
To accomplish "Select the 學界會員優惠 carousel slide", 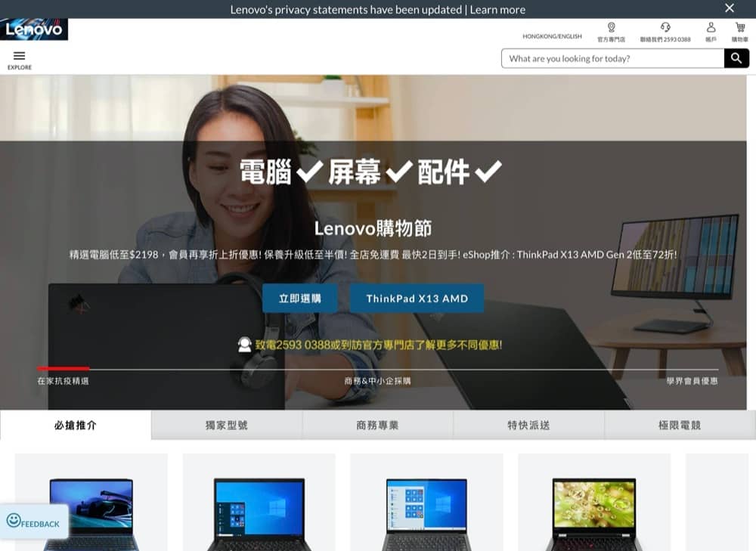I will [x=692, y=381].
